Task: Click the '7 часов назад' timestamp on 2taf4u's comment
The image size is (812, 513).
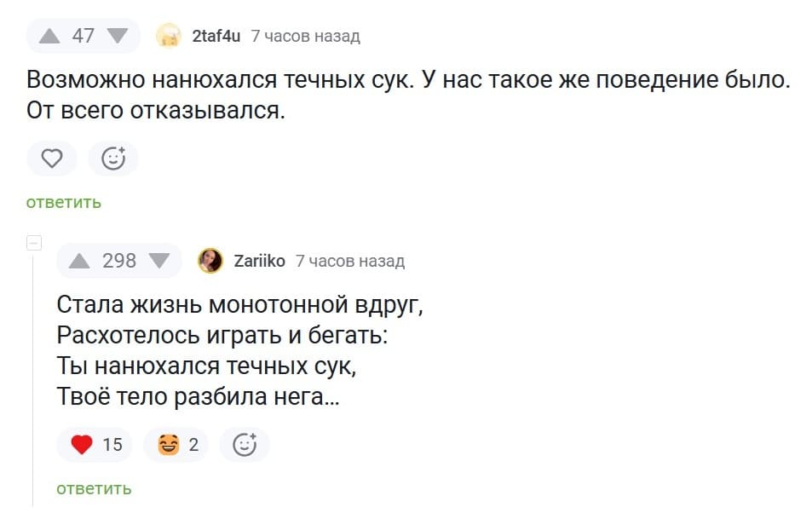Action: click(305, 35)
